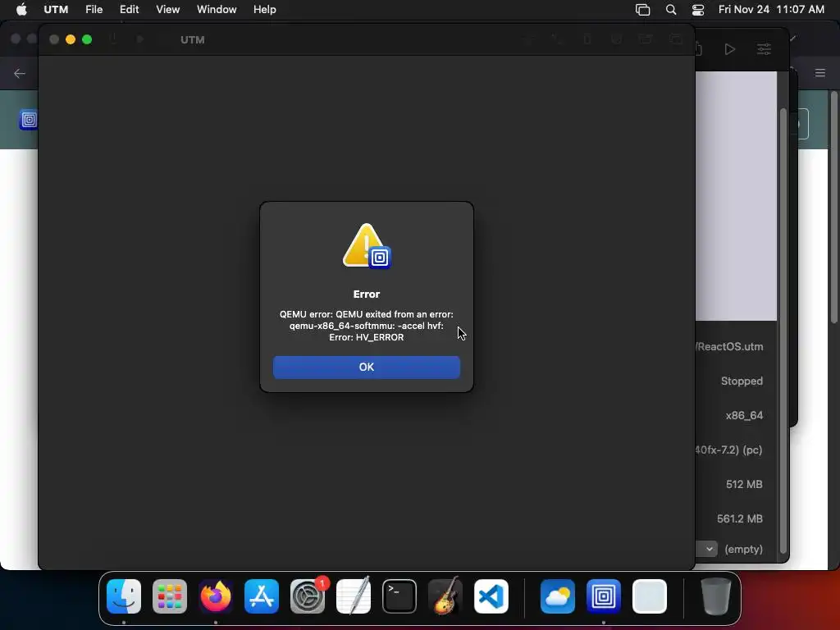Open Firefox from the Dock

click(216, 596)
